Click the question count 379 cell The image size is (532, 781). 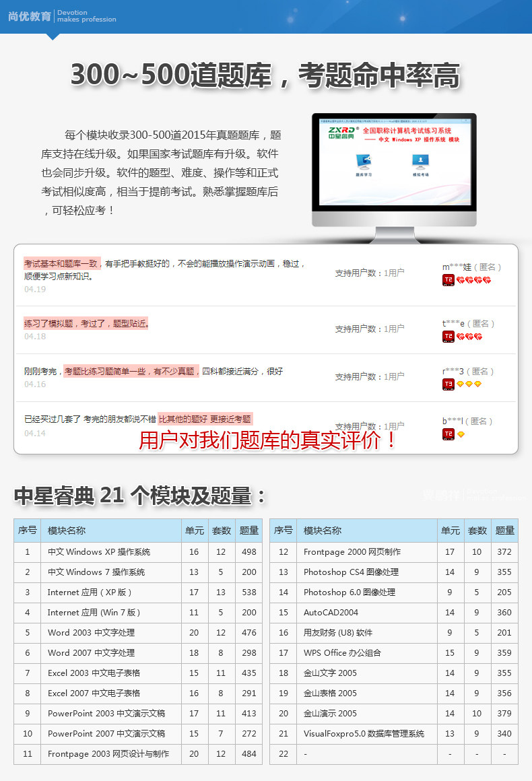(504, 713)
